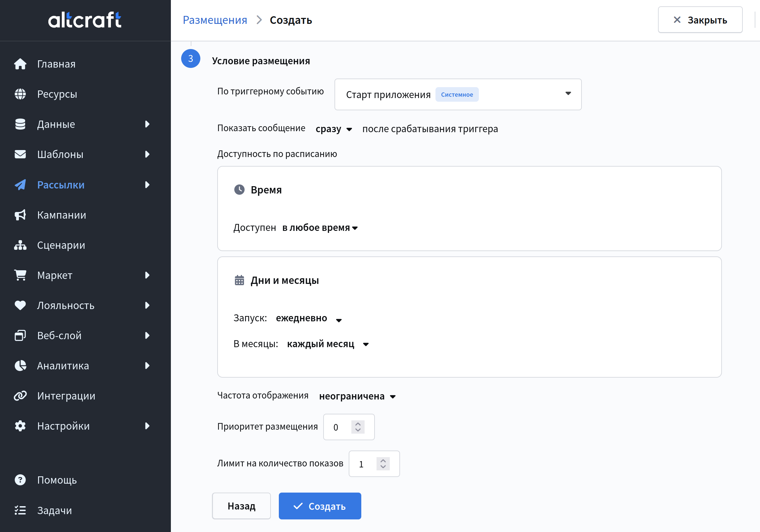This screenshot has height=532, width=760.
Task: Click the Лимит на количество показов stepper arrows
Action: [x=383, y=464]
